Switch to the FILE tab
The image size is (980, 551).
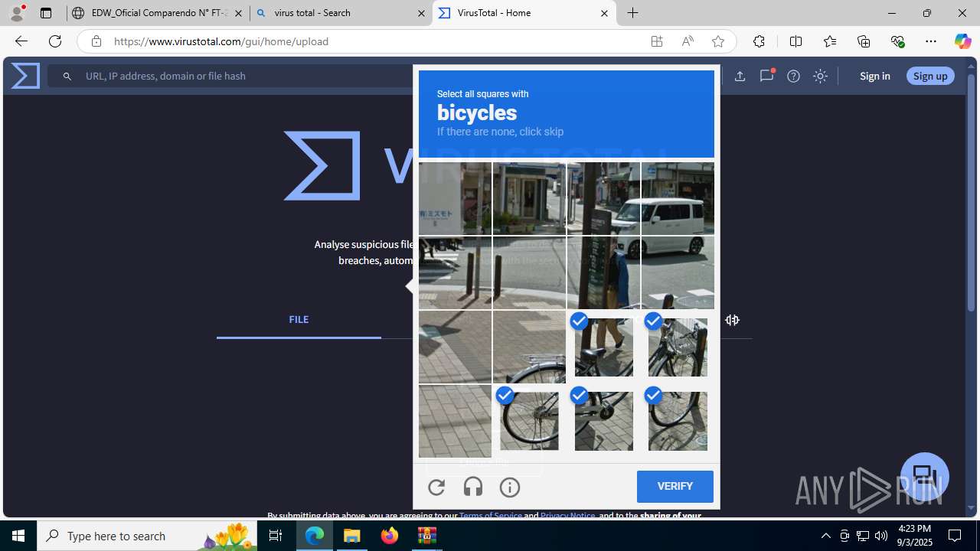[x=299, y=320]
